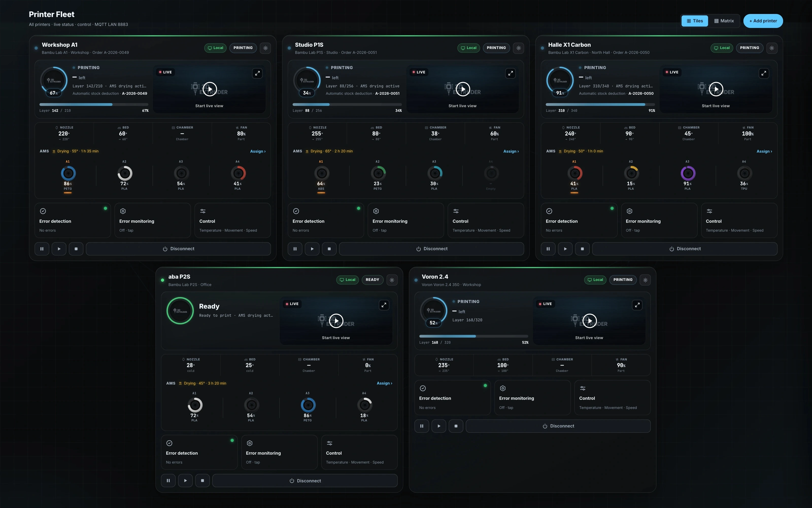
Task: Expand Studio P1S live view to fullscreen
Action: [x=510, y=73]
